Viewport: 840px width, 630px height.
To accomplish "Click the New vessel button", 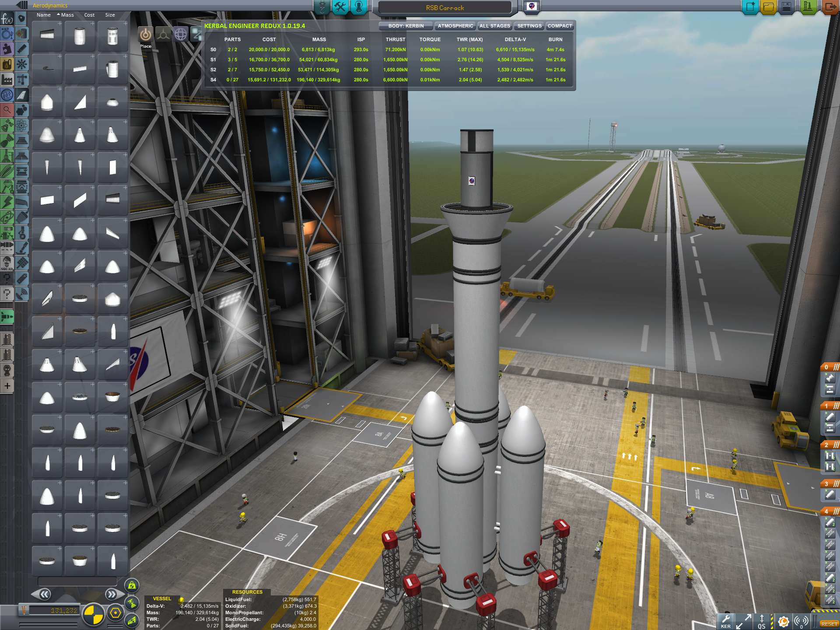I will coord(751,7).
